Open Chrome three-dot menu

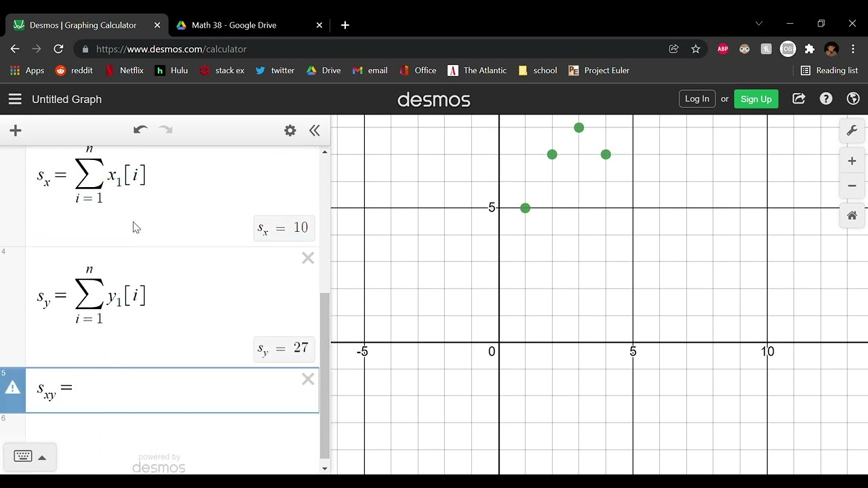(x=852, y=49)
